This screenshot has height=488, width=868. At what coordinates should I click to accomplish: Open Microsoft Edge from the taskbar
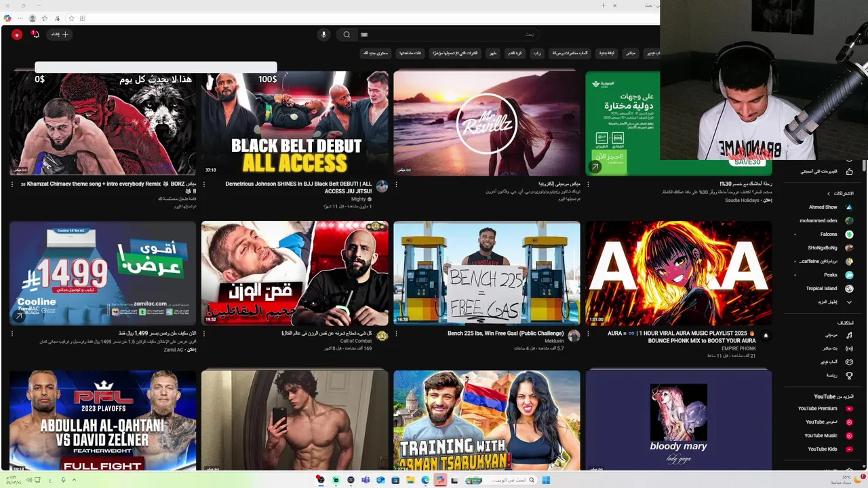[x=425, y=480]
